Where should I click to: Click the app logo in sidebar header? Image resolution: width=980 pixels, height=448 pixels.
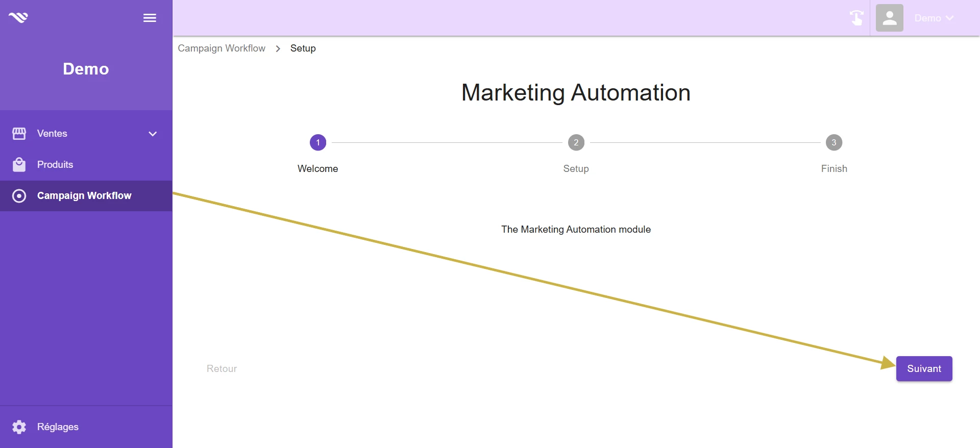[x=18, y=18]
